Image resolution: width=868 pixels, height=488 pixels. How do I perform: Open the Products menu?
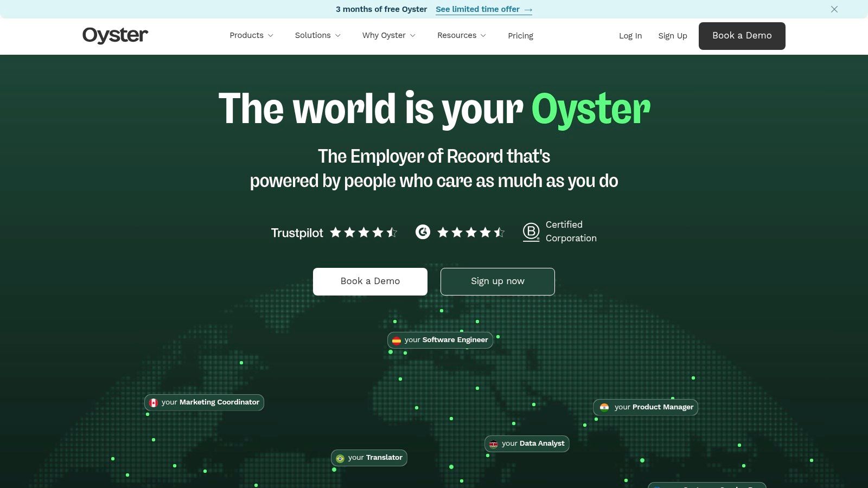coord(251,35)
